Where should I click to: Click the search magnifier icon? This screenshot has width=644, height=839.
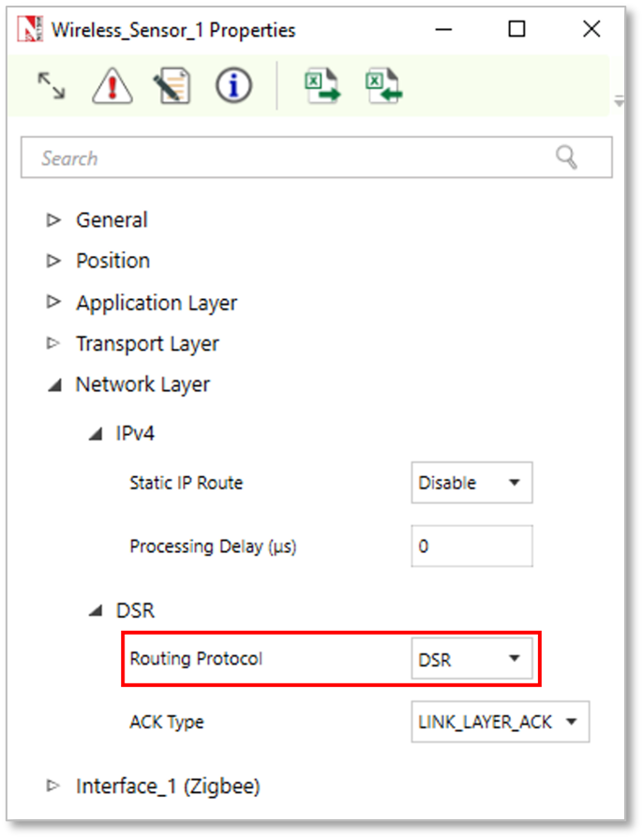566,157
